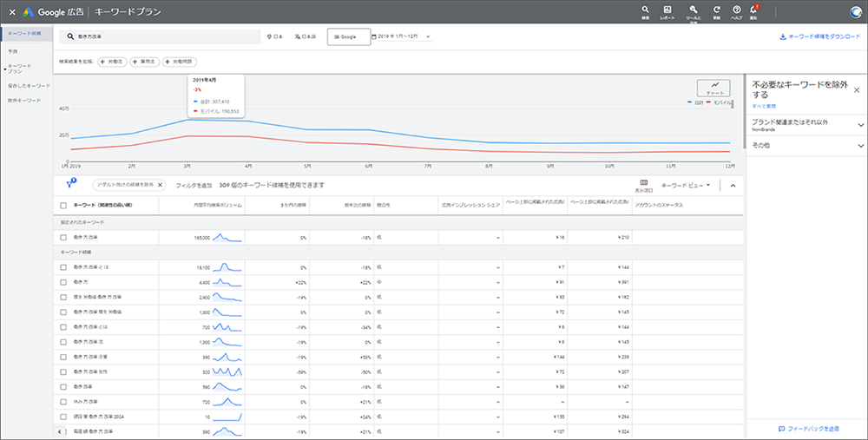
Task: Click the sparkline for the 165,000 volume row
Action: (x=227, y=238)
